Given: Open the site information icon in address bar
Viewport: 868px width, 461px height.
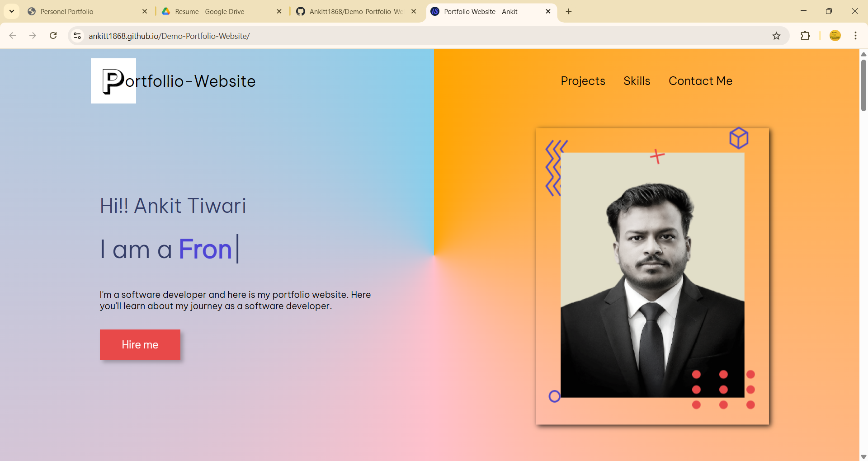Looking at the screenshot, I should click(x=77, y=36).
